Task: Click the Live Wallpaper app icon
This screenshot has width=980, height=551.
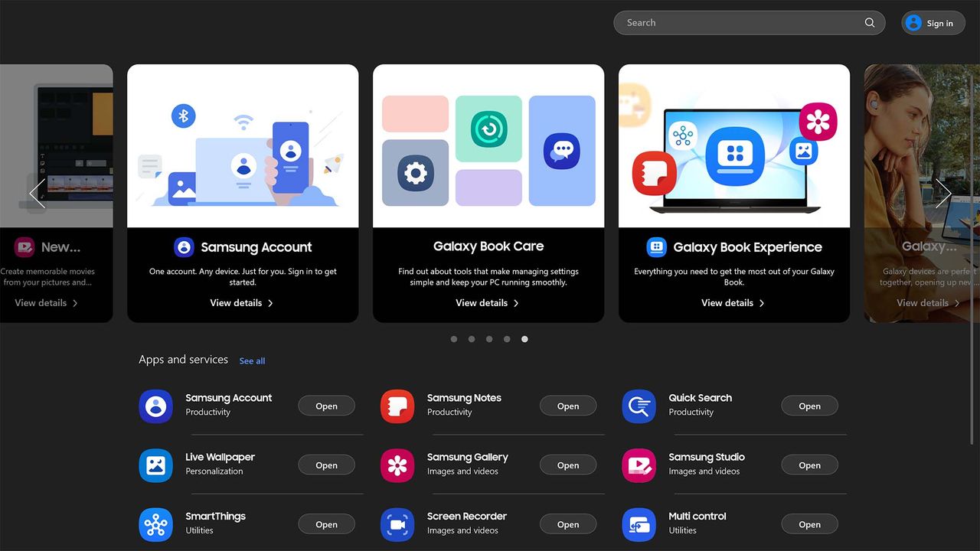Action: click(x=155, y=465)
